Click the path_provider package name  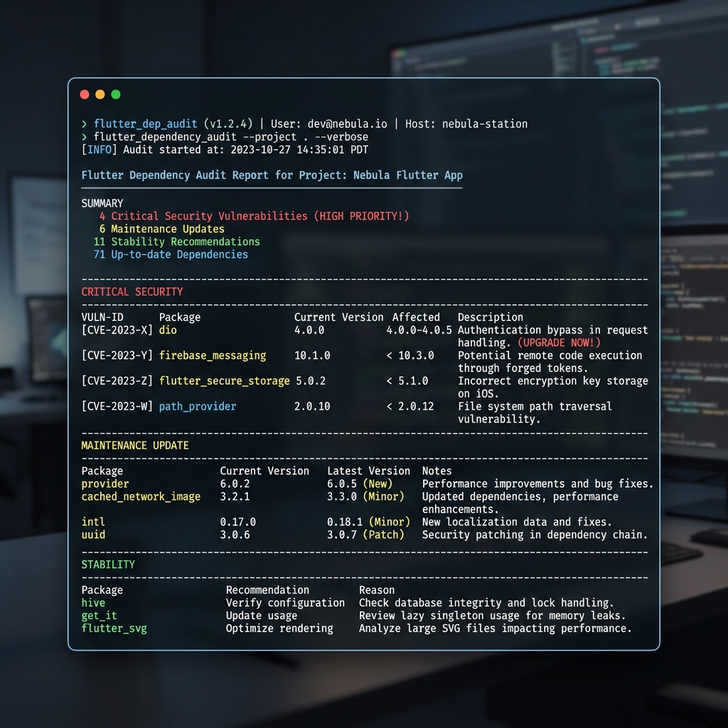click(x=198, y=407)
